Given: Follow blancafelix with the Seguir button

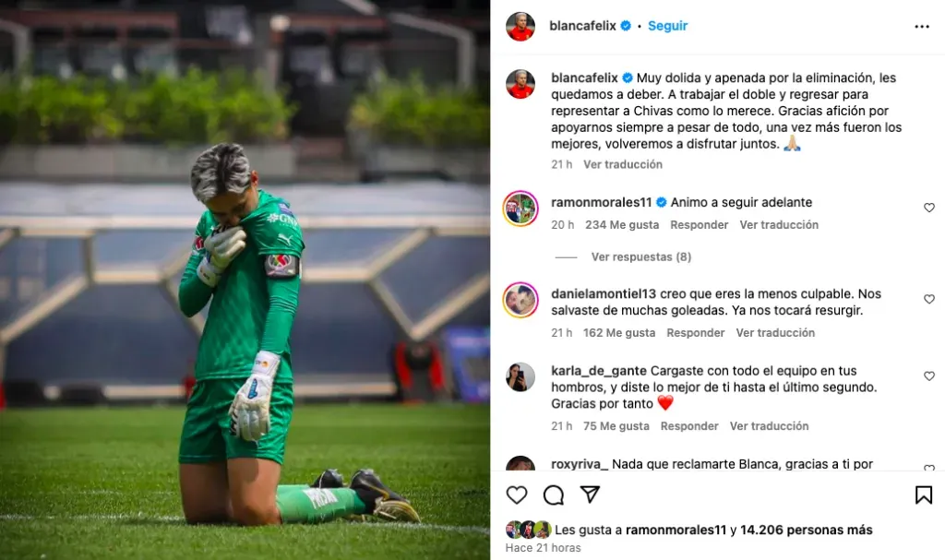Looking at the screenshot, I should [x=667, y=26].
